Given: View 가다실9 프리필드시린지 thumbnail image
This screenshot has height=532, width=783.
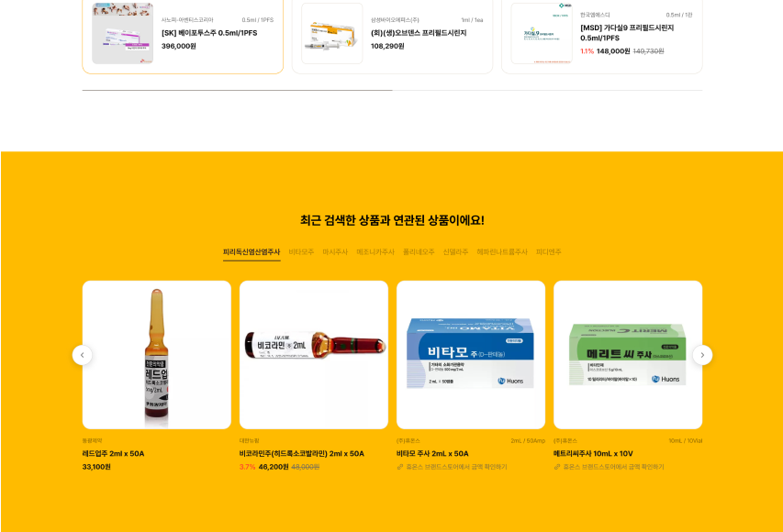Looking at the screenshot, I should coord(542,33).
